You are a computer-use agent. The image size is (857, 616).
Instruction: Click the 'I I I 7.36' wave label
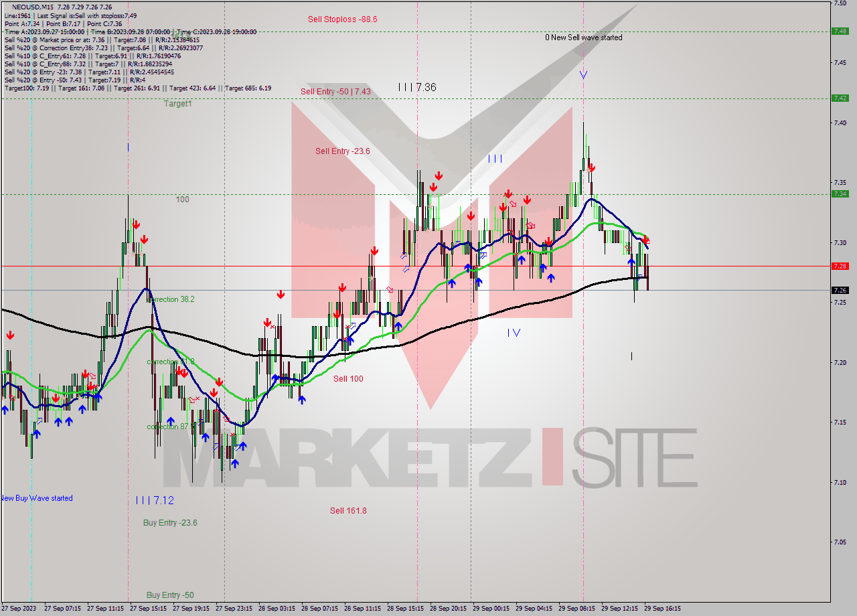tap(417, 87)
